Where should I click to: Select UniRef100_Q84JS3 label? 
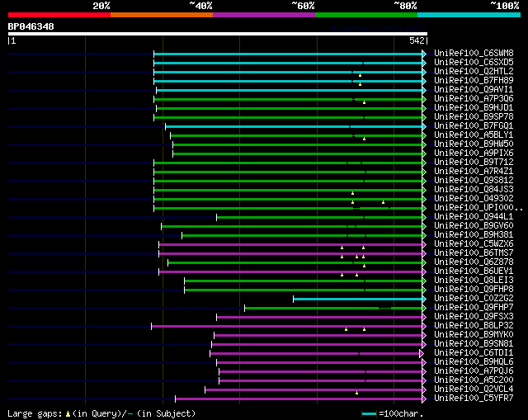click(x=474, y=190)
